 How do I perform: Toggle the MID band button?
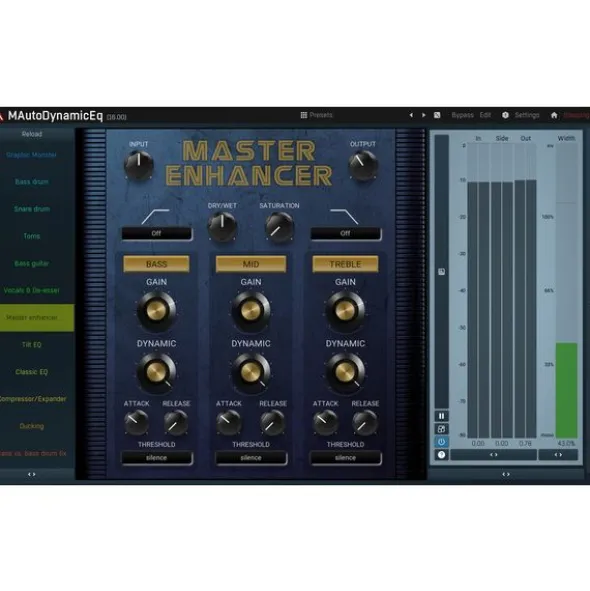coord(251,264)
